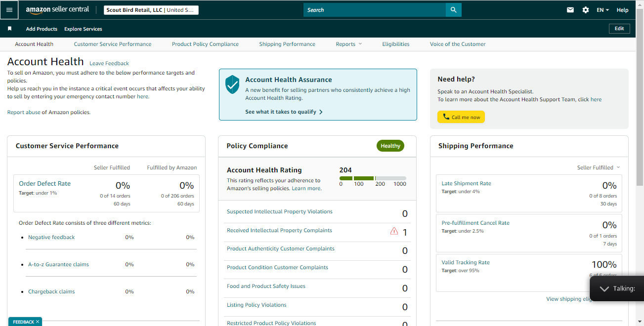Screen dimensions: 644x326
Task: Click the Edit button
Action: (619, 29)
